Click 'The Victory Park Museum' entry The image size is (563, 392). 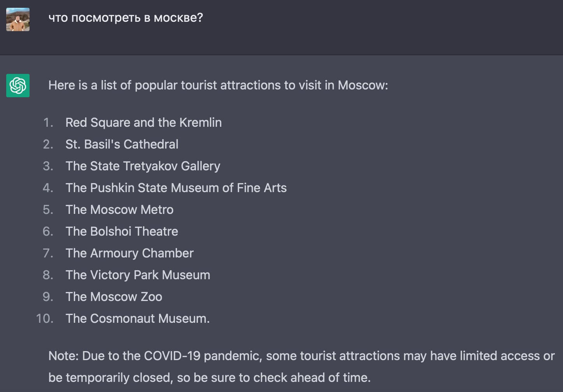pos(138,275)
